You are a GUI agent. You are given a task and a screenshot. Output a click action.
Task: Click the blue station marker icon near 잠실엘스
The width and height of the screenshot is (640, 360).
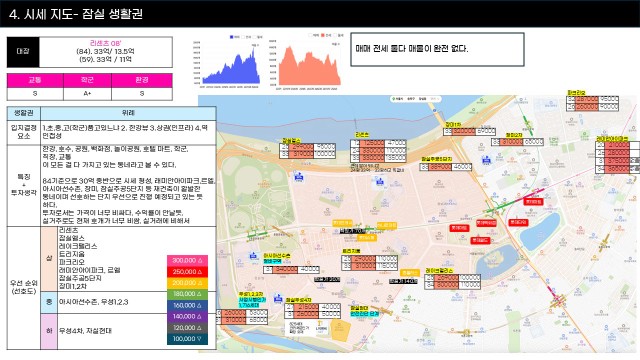click(x=298, y=177)
